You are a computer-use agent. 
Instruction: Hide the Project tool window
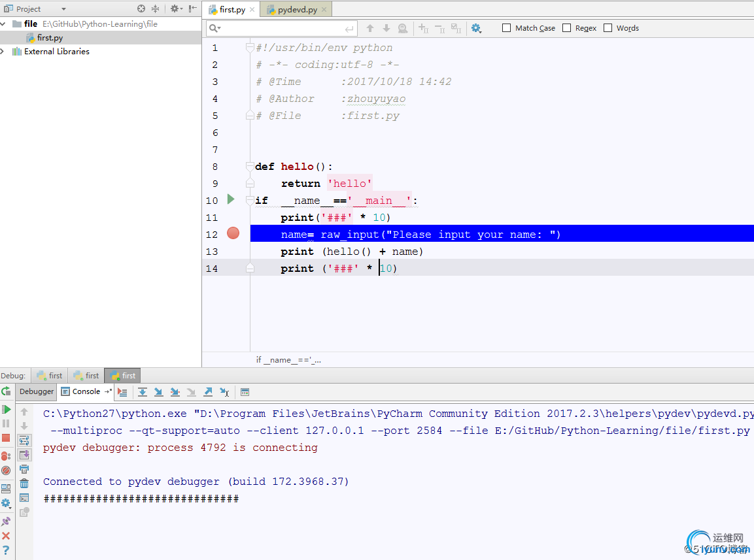(x=193, y=8)
